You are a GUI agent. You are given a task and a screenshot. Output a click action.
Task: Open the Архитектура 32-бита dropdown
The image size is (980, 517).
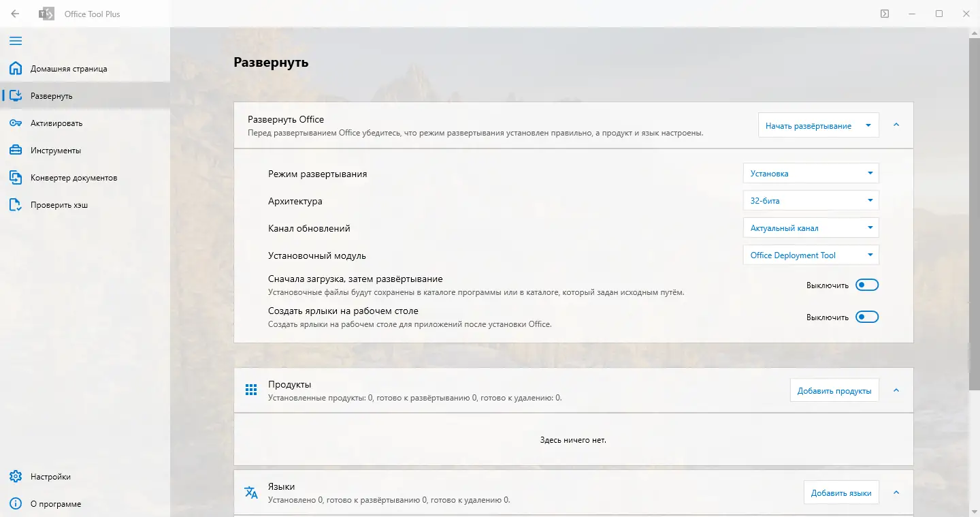point(811,201)
